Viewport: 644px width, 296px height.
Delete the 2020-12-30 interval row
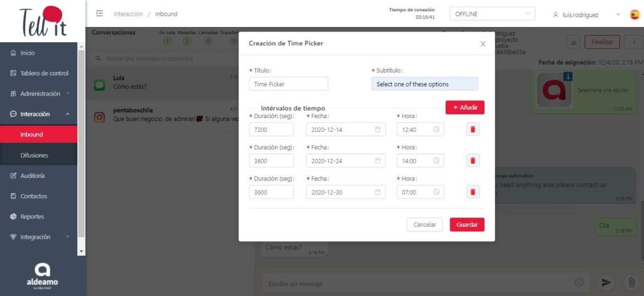click(x=472, y=192)
